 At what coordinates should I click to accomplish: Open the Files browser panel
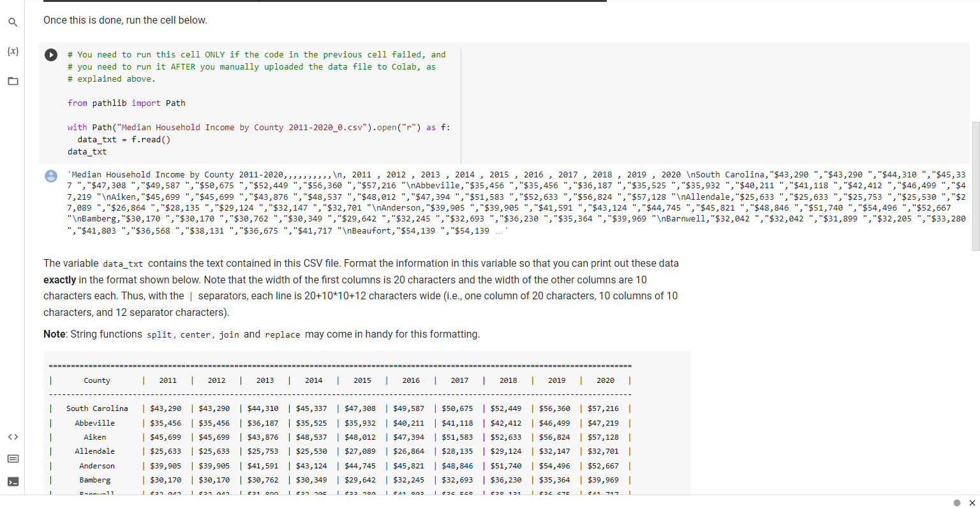(12, 81)
